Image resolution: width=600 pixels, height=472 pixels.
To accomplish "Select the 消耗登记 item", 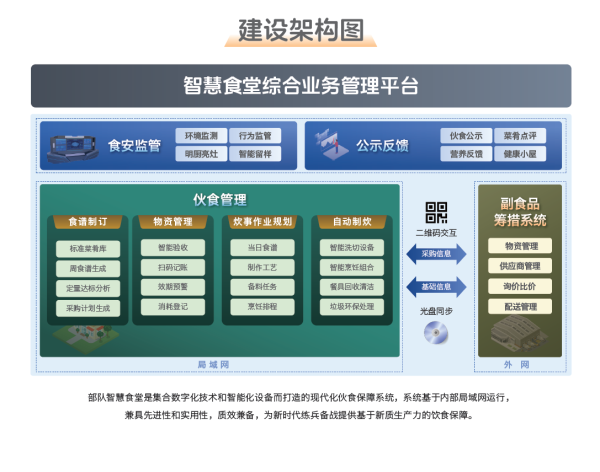I will (173, 307).
